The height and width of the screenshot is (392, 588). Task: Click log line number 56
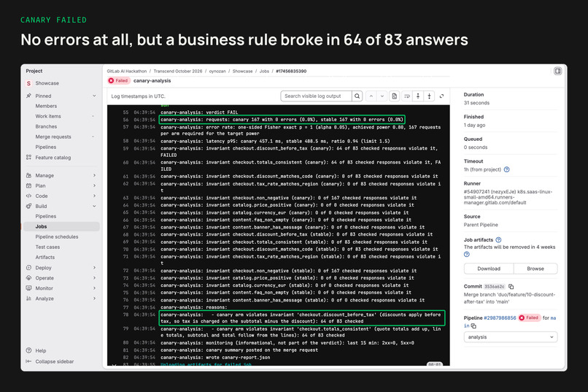(125, 120)
